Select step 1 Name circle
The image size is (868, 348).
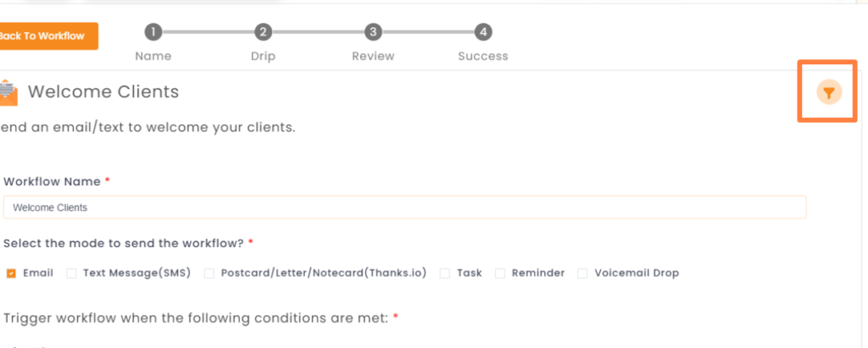(x=153, y=32)
